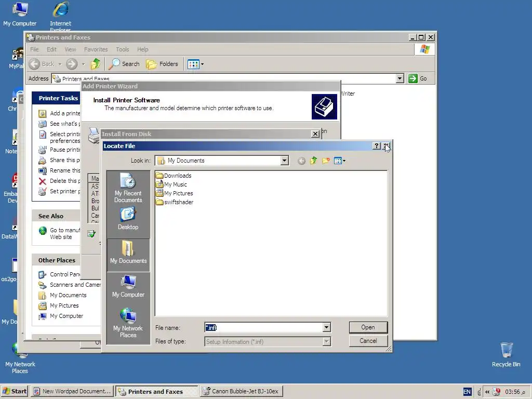Expand the File name dropdown arrow
Screen dimensions: 532x399
pyautogui.click(x=326, y=327)
